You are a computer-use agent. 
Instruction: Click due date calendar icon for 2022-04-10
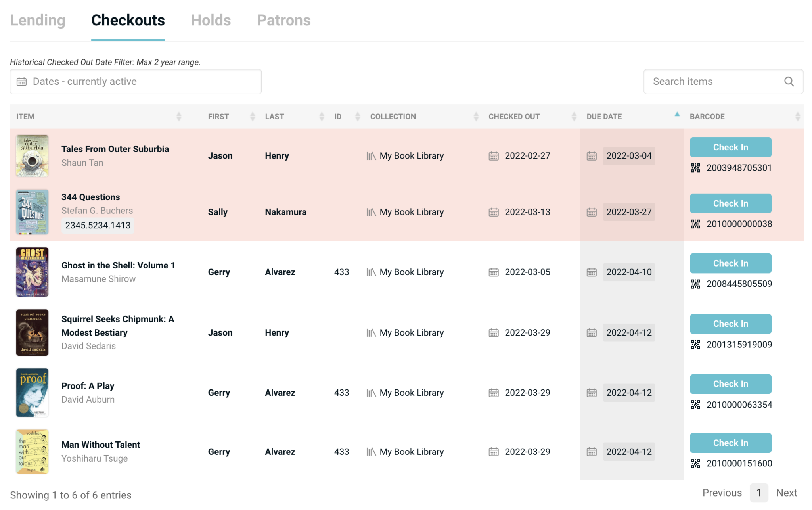(x=591, y=272)
